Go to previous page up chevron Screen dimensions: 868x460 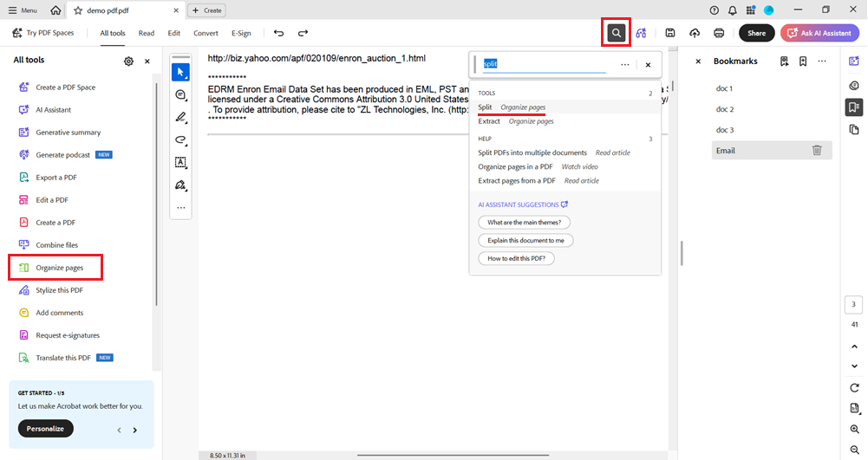pos(854,347)
